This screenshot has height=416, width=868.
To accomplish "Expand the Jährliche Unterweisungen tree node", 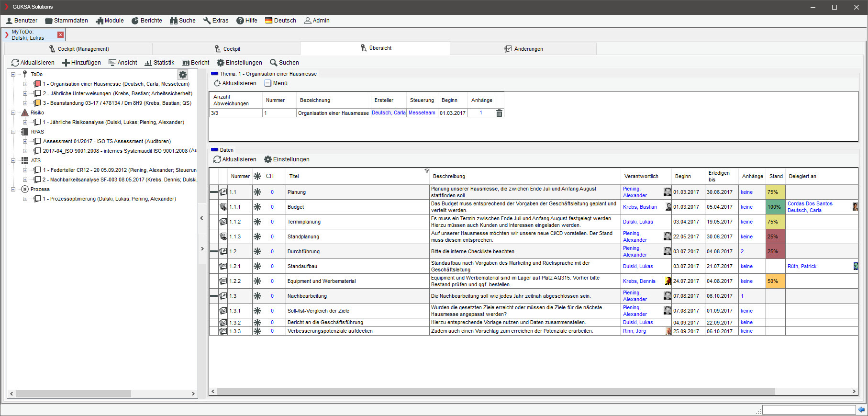I will (x=25, y=94).
